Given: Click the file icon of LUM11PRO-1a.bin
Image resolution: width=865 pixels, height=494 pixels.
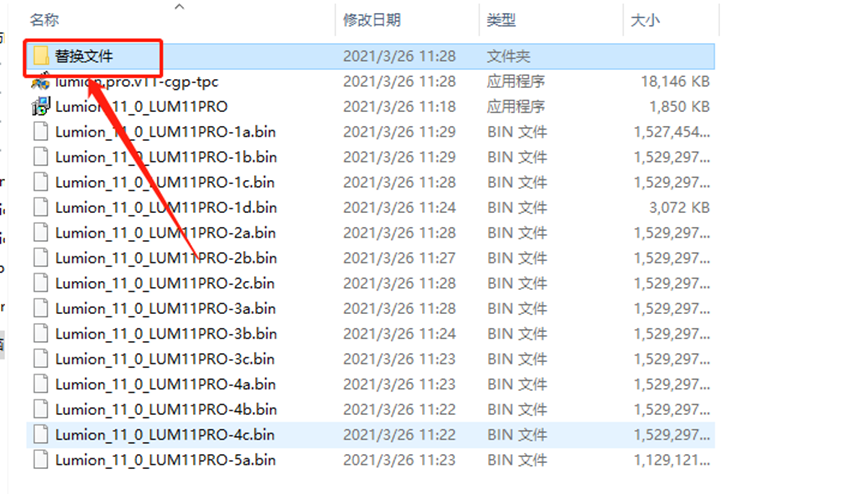Looking at the screenshot, I should 41,132.
